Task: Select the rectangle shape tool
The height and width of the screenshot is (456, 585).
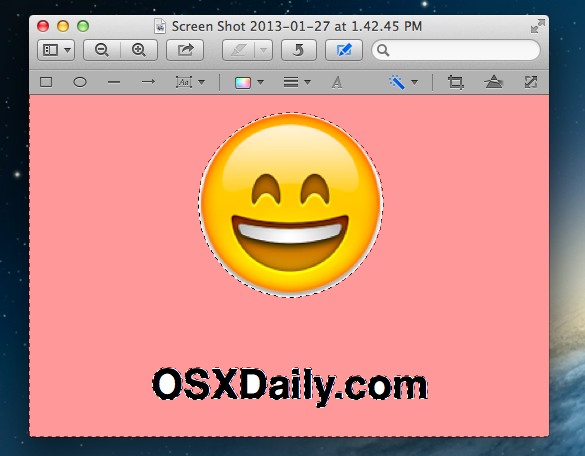Action: 46,82
